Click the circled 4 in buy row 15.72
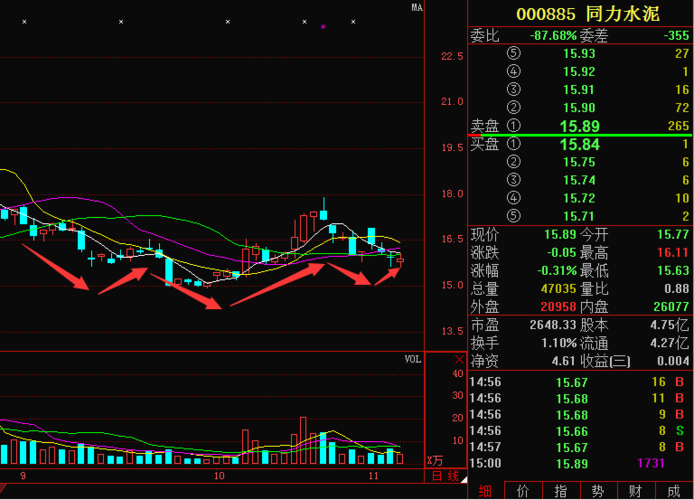 coord(513,198)
